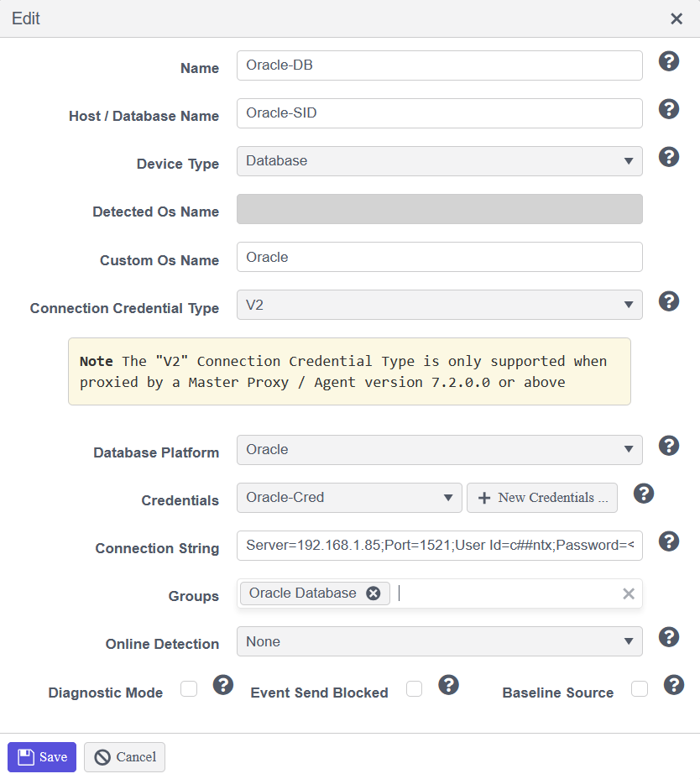Viewport: 700px width, 779px height.
Task: Show help for Online Detection
Action: [x=669, y=637]
